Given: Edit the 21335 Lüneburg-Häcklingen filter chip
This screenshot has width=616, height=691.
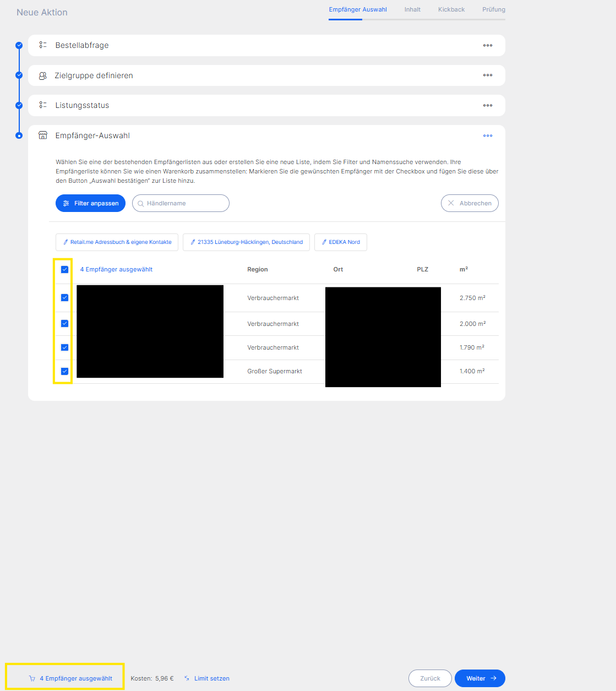Looking at the screenshot, I should click(x=246, y=242).
